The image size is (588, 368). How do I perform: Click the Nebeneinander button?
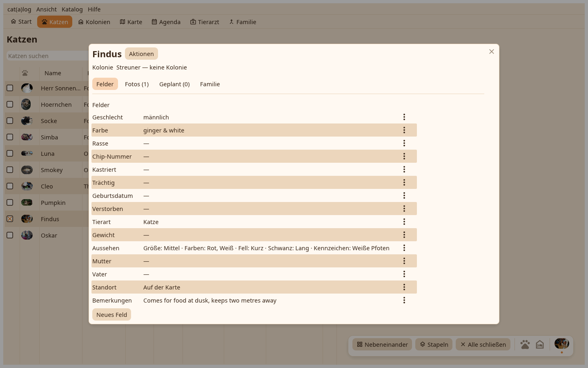pyautogui.click(x=382, y=344)
